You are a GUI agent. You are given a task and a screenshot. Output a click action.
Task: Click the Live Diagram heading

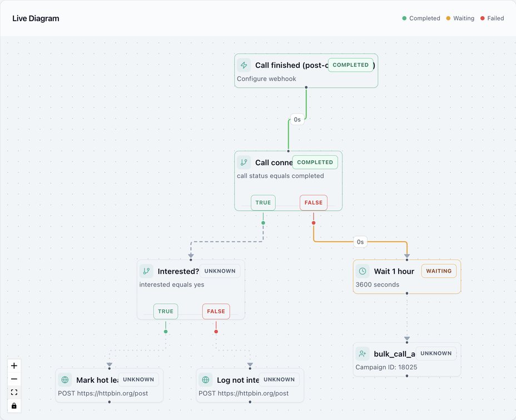(36, 18)
